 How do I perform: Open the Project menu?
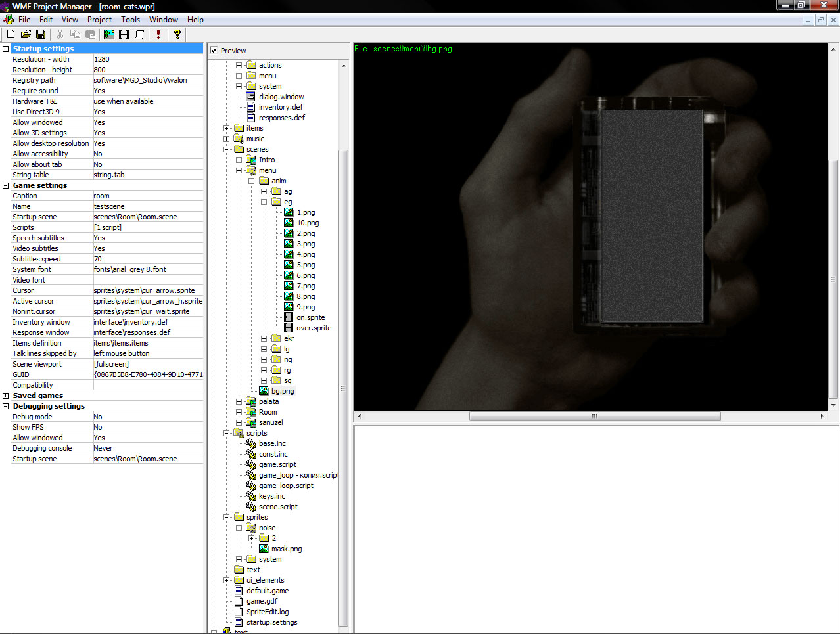point(99,20)
